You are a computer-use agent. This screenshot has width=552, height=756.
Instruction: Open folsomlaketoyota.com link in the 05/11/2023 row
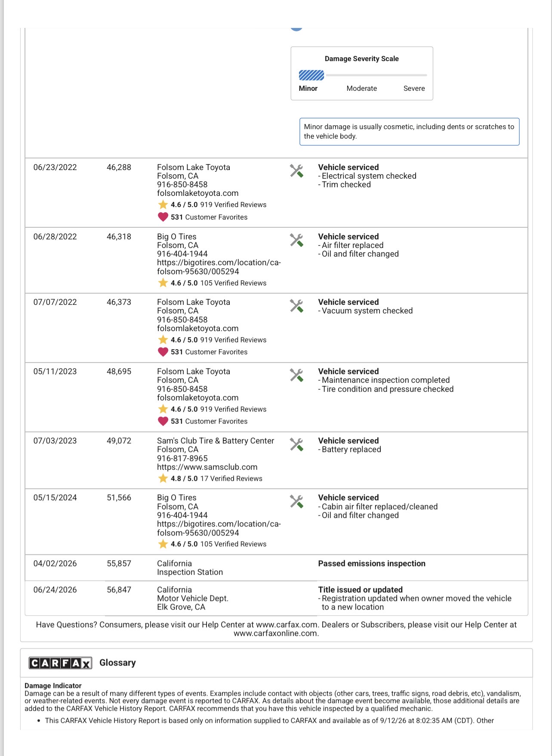[197, 398]
